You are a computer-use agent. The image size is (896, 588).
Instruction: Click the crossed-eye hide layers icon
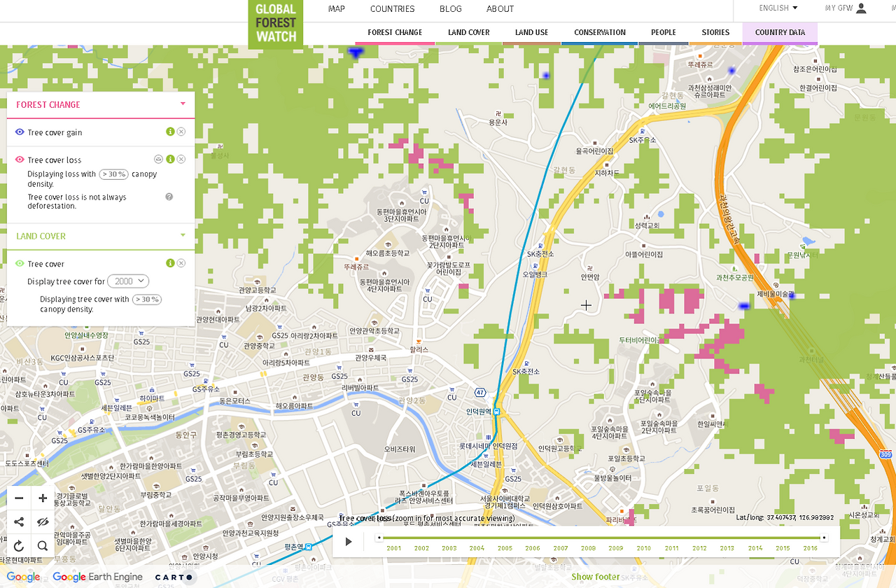pos(43,522)
